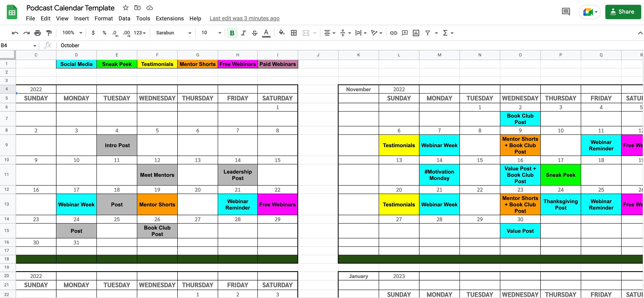Increase decimal places icon
The height and width of the screenshot is (298, 644).
coord(126,33)
